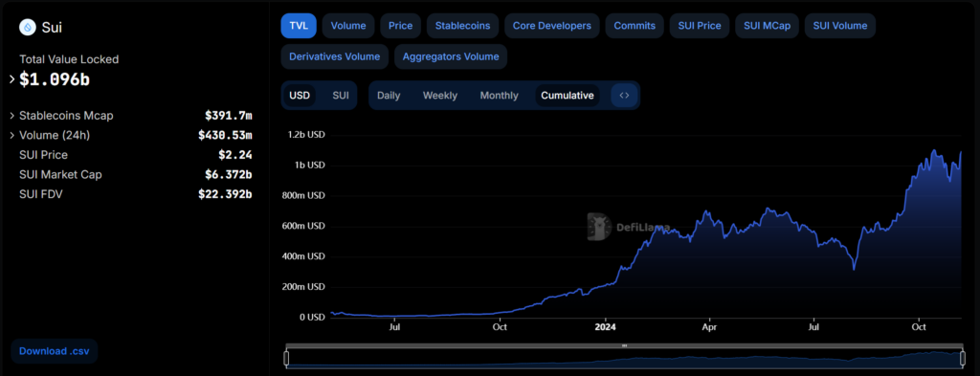Click the $22.392b FDV value
This screenshot has height=376, width=980.
225,194
